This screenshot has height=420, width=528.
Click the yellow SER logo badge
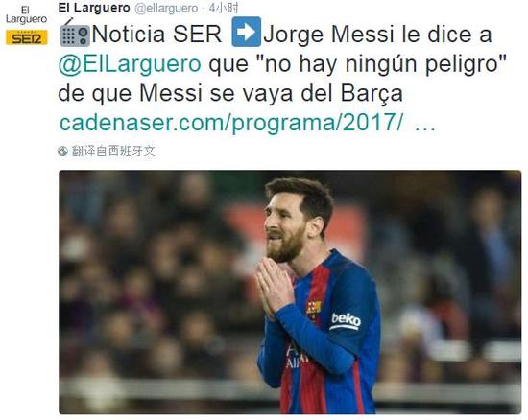coord(26,37)
